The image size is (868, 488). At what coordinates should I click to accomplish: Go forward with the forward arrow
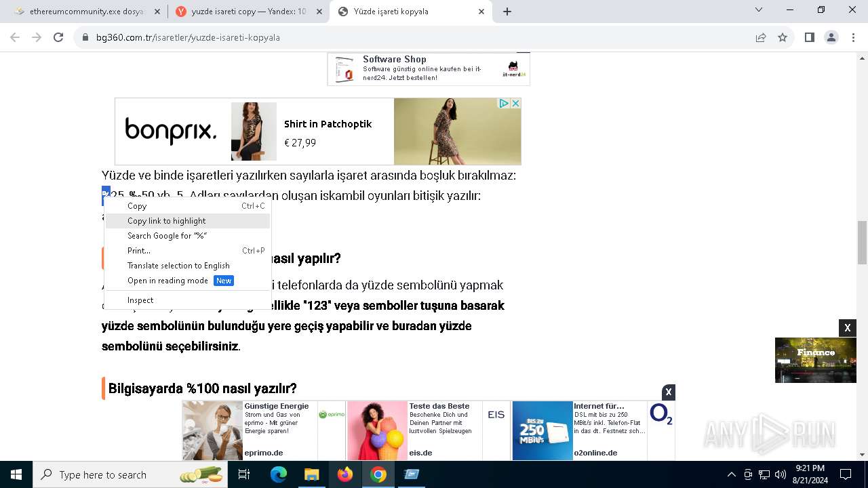click(x=37, y=37)
